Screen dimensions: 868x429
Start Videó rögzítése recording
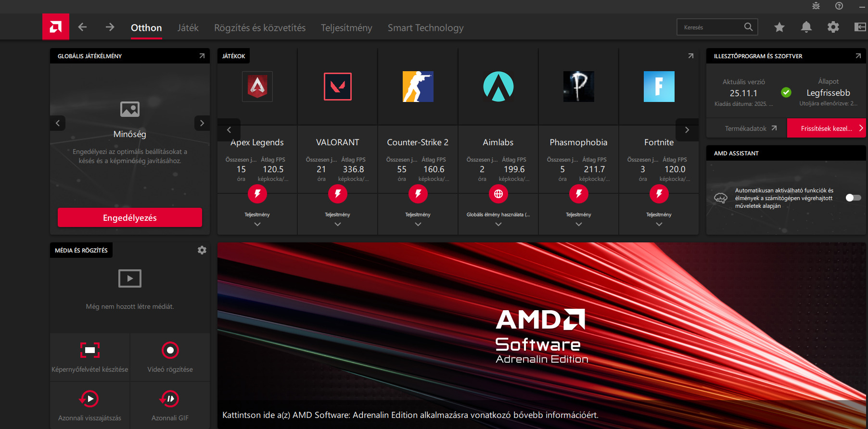(x=170, y=357)
